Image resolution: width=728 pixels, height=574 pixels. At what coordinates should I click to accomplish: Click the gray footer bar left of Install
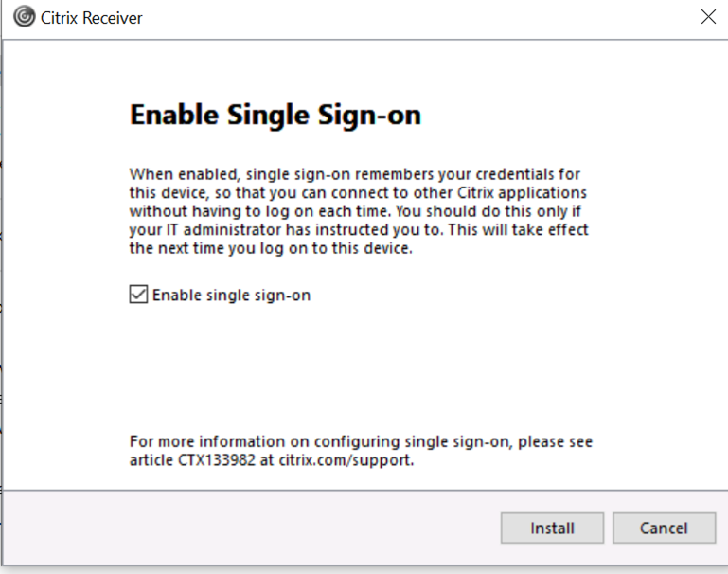(251, 528)
